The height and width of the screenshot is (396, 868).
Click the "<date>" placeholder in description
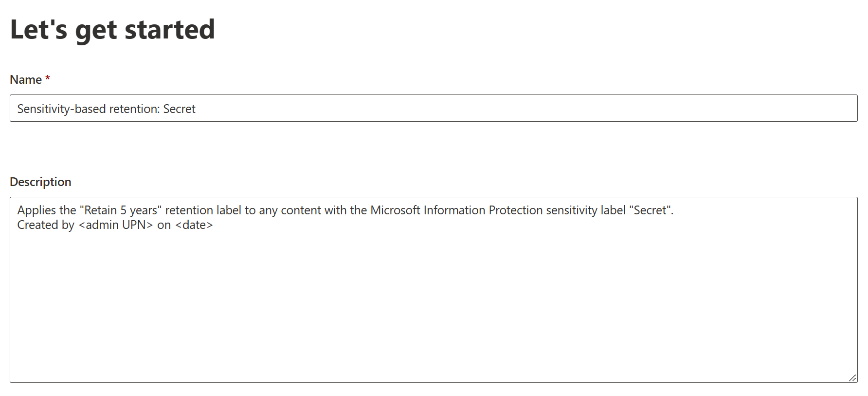(x=194, y=225)
